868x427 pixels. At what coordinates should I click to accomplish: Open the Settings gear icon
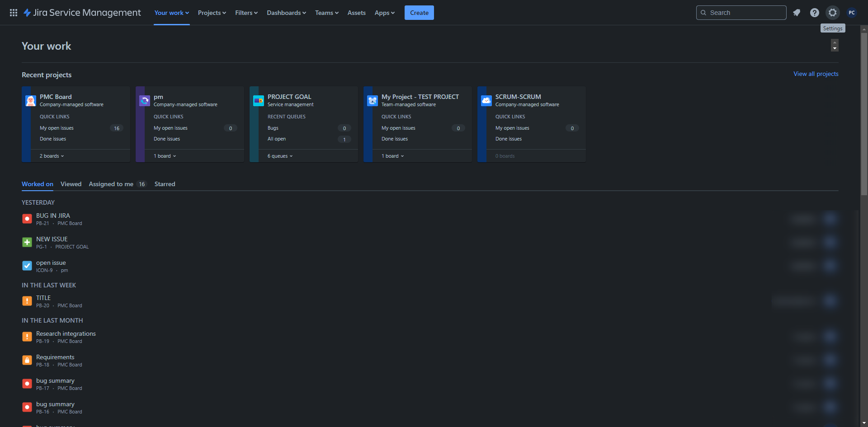pos(833,13)
